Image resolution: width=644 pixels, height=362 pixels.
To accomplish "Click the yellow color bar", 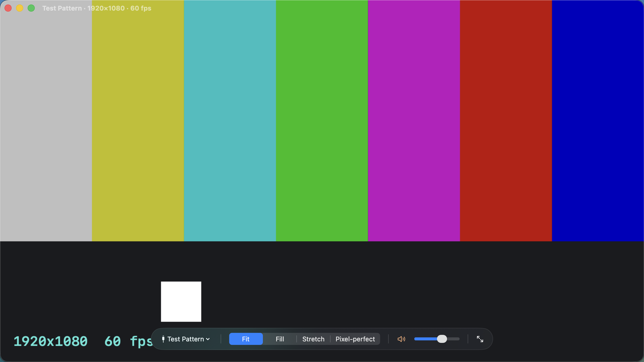I will (138, 121).
